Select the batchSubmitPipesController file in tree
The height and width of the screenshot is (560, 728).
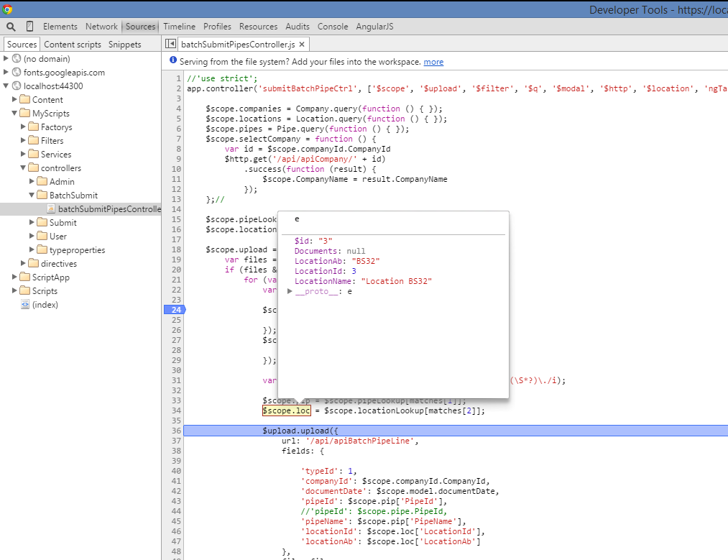pyautogui.click(x=109, y=209)
